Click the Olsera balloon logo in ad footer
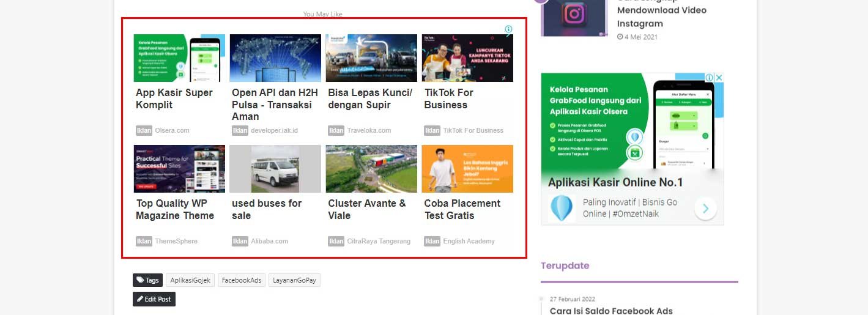This screenshot has height=315, width=868. coord(562,208)
